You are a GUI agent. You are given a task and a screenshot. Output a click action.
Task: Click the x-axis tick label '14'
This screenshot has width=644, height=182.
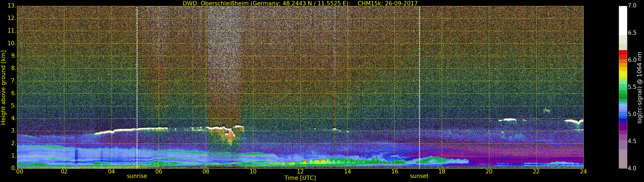tap(348, 172)
